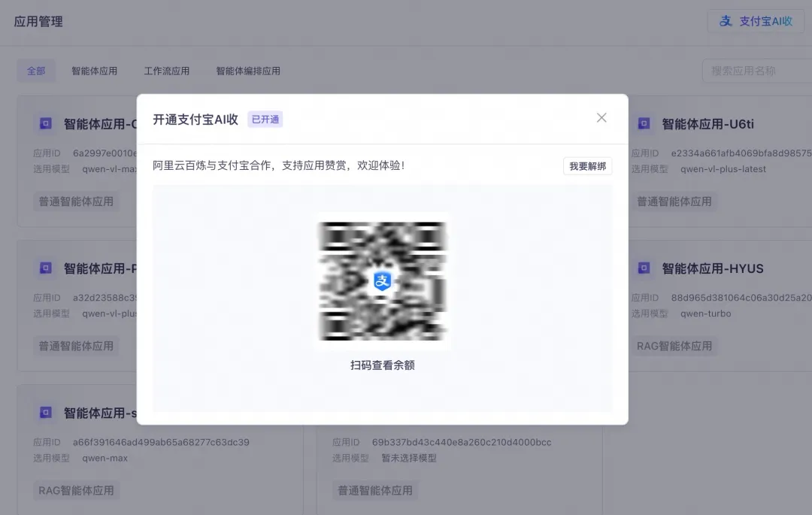The image size is (812, 515).
Task: Click 普通智能体应用 tag under qwen-vl-max card
Action: (76, 201)
